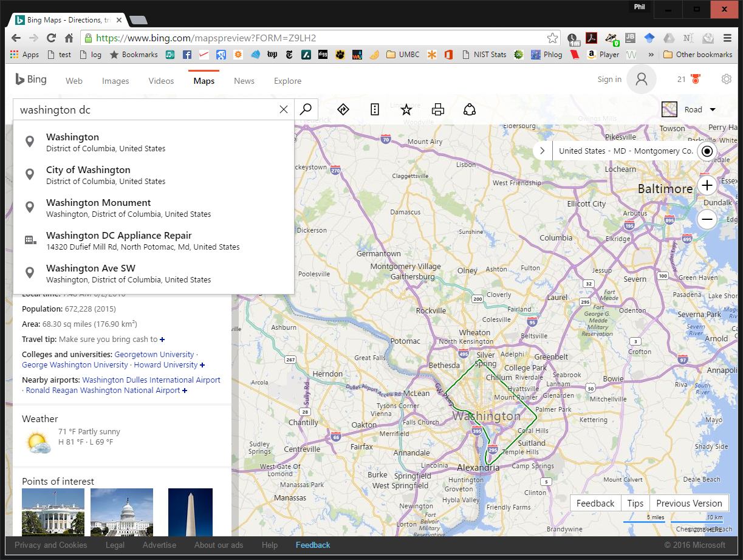Expand the location breadcrumb chevron

(x=543, y=151)
